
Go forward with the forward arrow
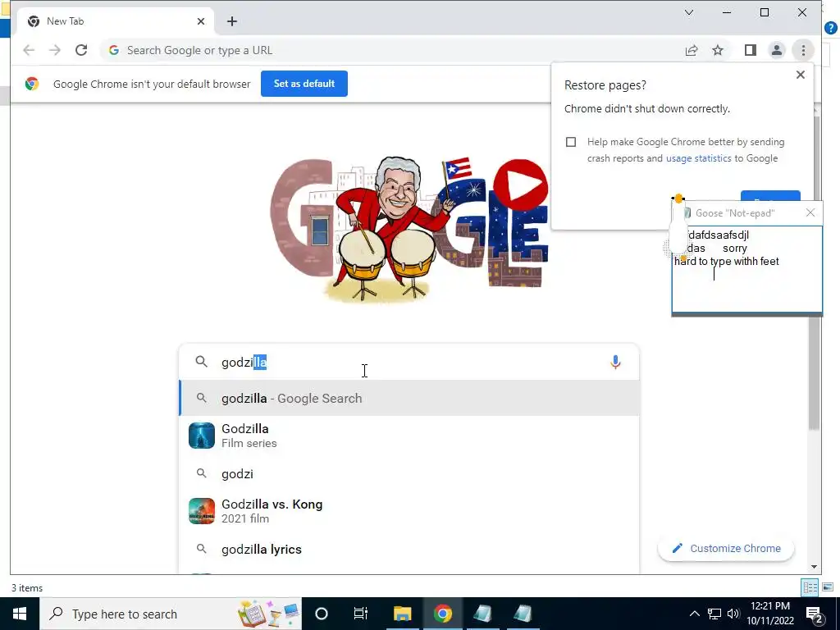tap(55, 50)
